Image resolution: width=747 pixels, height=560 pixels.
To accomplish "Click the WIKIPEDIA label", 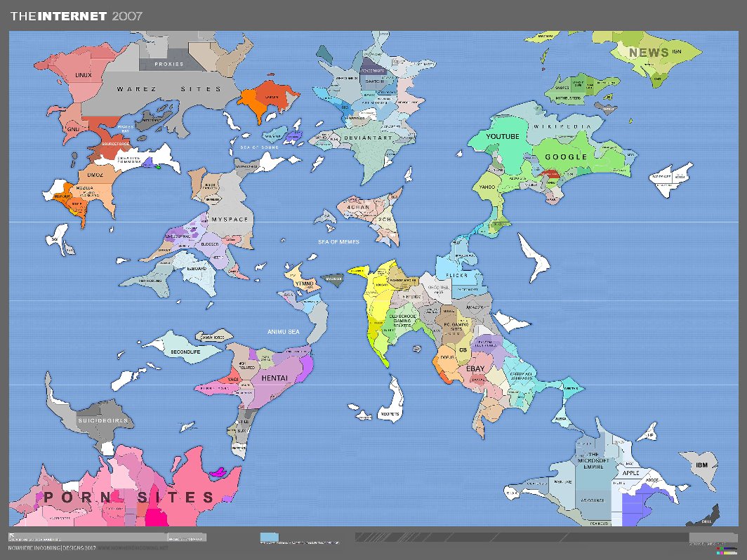I will 562,126.
